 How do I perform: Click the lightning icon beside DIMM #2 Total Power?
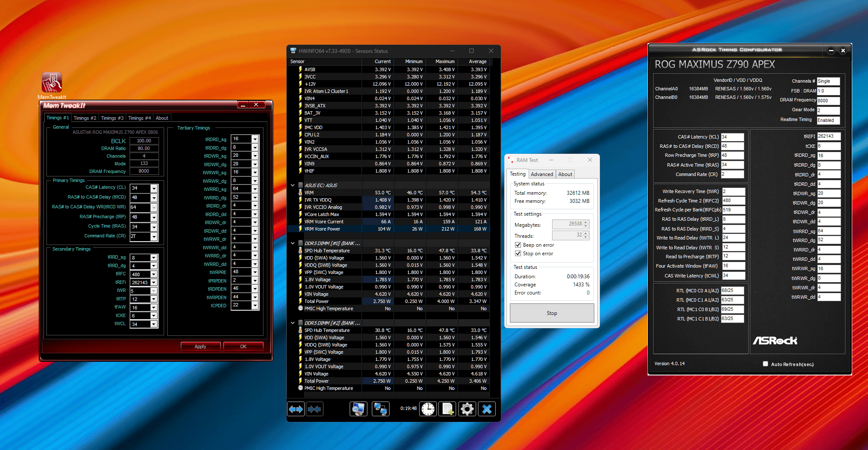(301, 381)
